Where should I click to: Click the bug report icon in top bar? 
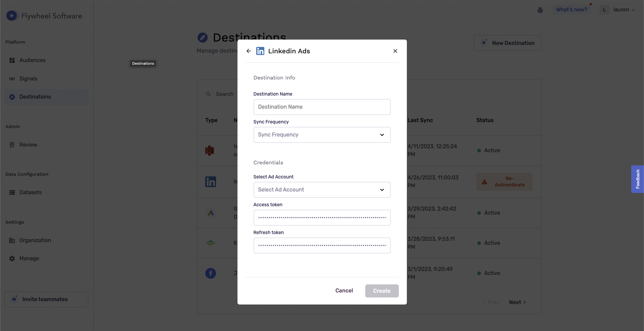pyautogui.click(x=540, y=10)
